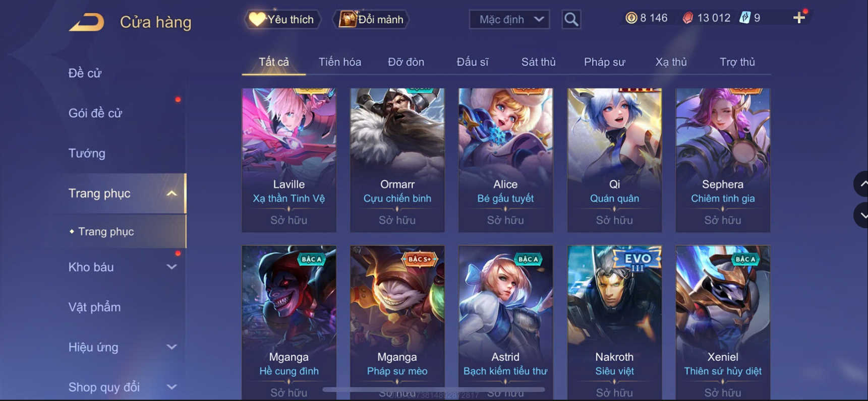Click the chest icon on Đổi mảnh

(x=347, y=19)
